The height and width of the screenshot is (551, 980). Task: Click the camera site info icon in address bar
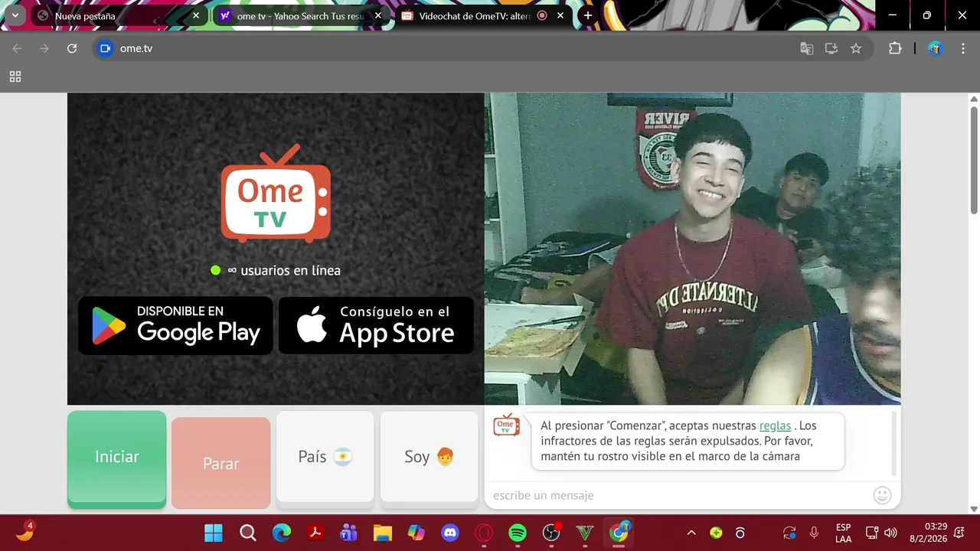[106, 48]
